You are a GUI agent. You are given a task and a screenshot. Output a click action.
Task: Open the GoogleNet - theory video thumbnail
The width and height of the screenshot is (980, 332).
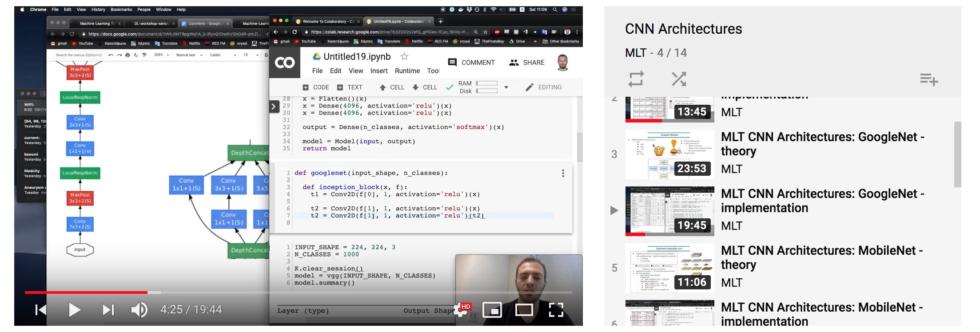tap(670, 154)
